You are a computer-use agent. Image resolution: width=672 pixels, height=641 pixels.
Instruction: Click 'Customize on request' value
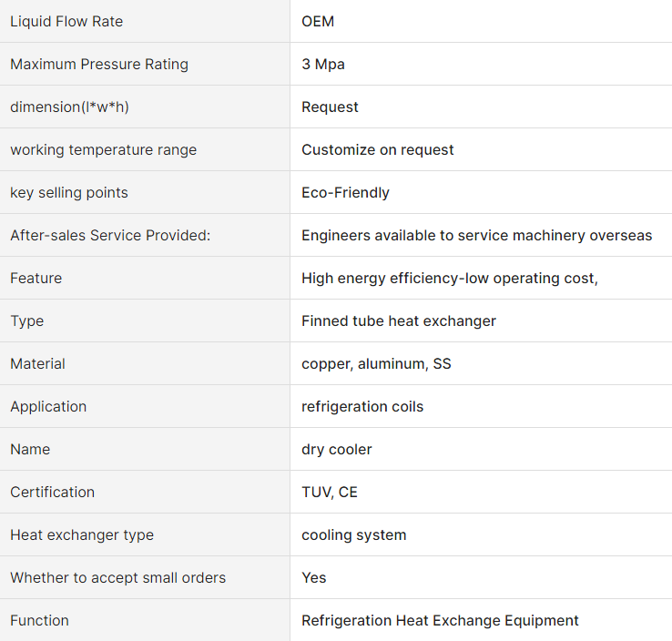(378, 150)
